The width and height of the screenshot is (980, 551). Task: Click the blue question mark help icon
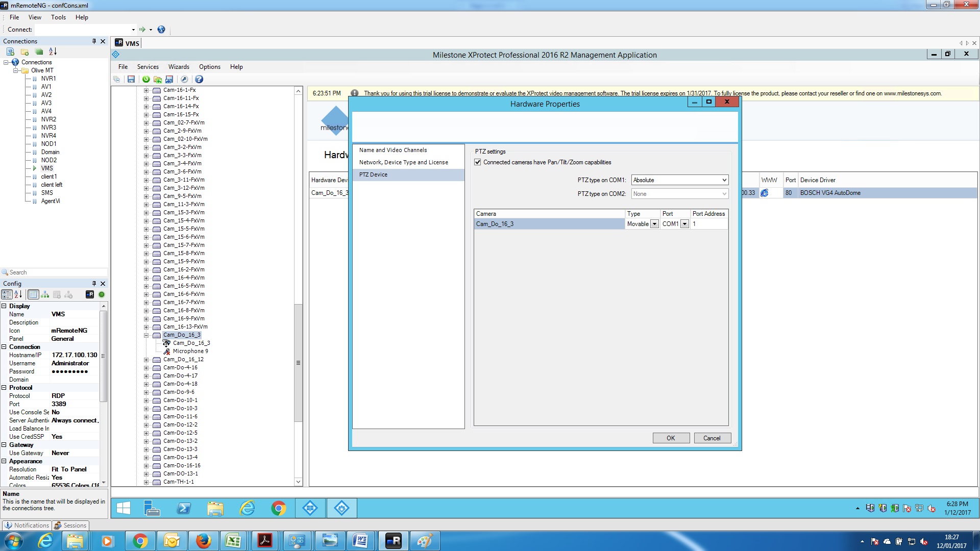click(x=199, y=79)
